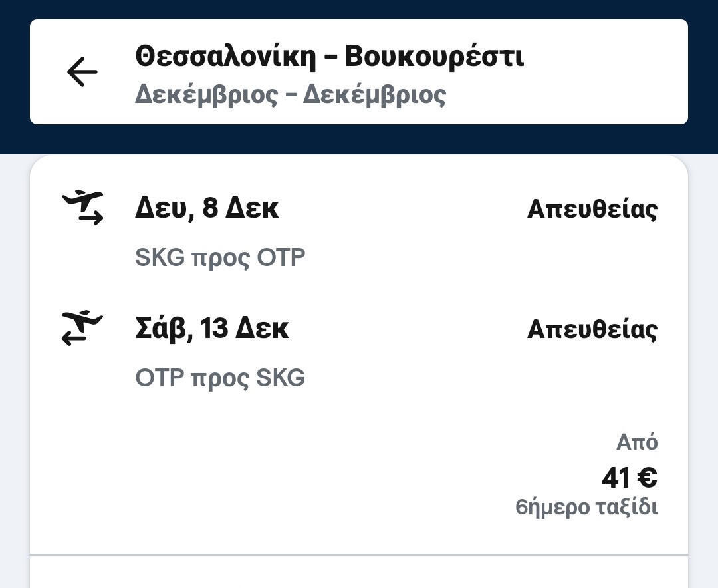Viewport: 718px width, 588px height.
Task: Select the Δευ, 8 Δεκ departure date
Action: (x=207, y=208)
